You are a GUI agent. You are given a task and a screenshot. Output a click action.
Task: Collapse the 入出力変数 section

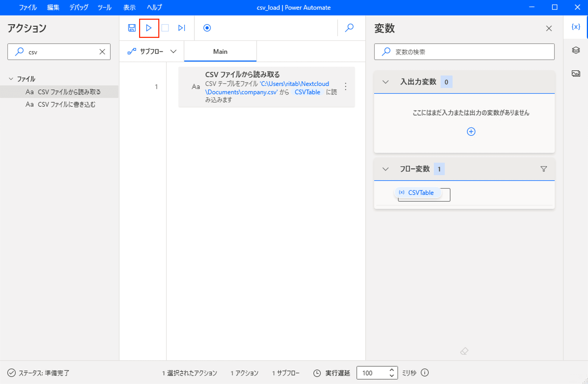[x=386, y=82]
